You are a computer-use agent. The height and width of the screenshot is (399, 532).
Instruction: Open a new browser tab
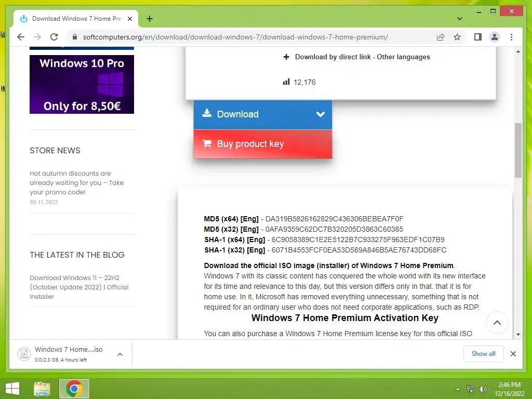(150, 19)
